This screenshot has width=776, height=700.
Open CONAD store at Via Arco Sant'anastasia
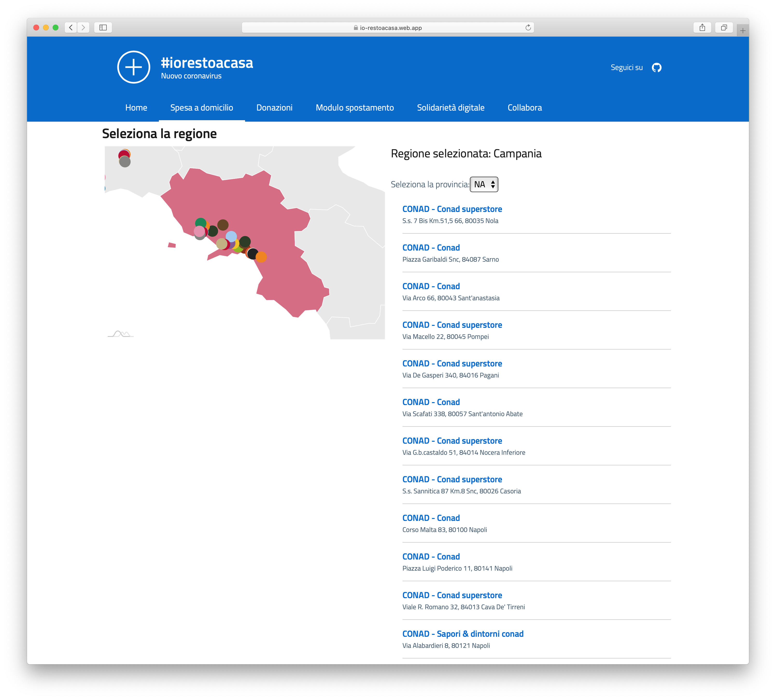(x=431, y=286)
